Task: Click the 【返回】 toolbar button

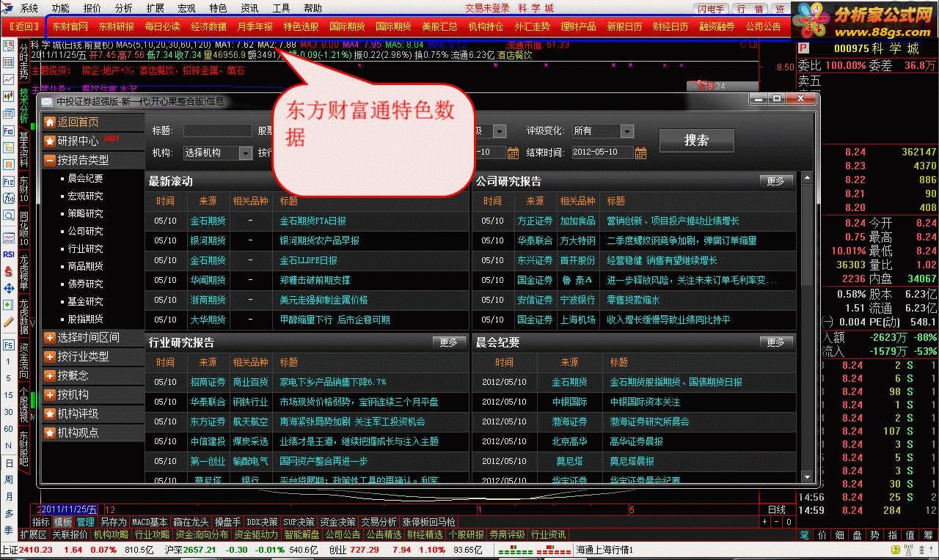Action: pyautogui.click(x=25, y=26)
